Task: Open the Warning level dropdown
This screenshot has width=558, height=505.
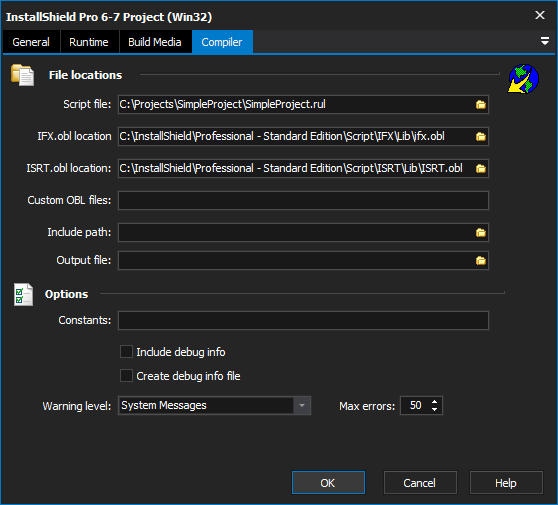Action: (302, 405)
